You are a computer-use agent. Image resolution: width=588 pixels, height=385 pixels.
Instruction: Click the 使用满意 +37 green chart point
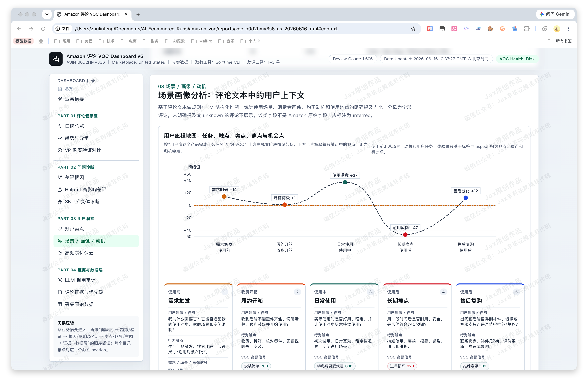coord(345,182)
